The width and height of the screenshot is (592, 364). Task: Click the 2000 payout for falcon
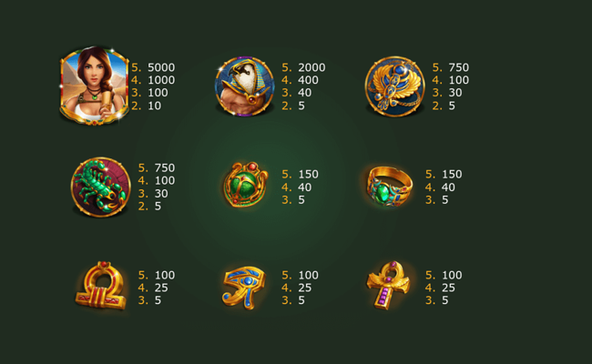(311, 67)
